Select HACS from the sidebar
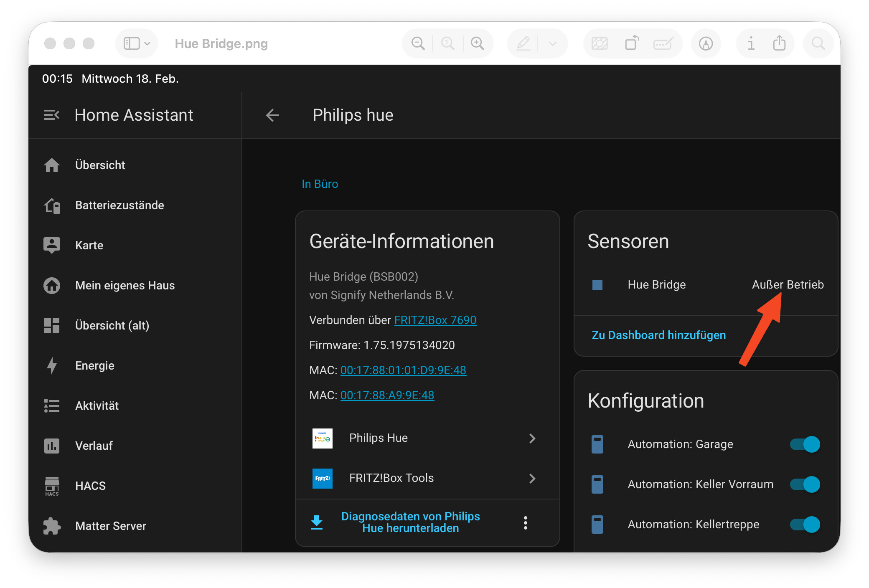 click(90, 486)
